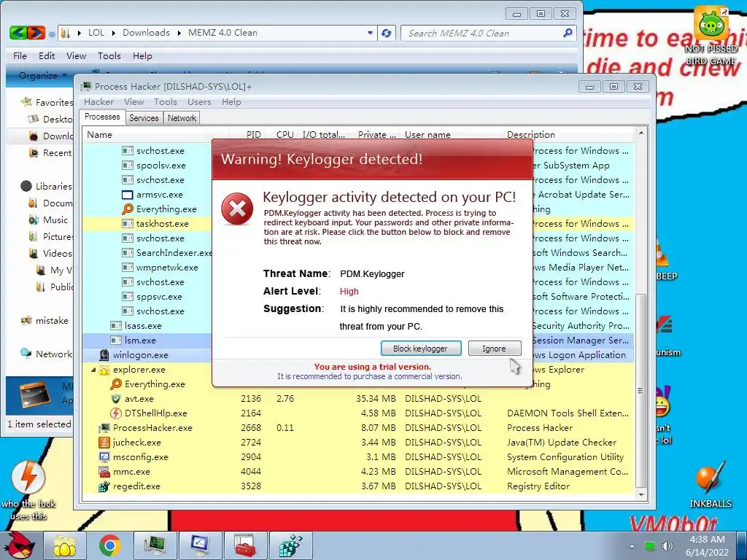The height and width of the screenshot is (560, 747).
Task: Click the red bird Start button
Action: pyautogui.click(x=18, y=545)
